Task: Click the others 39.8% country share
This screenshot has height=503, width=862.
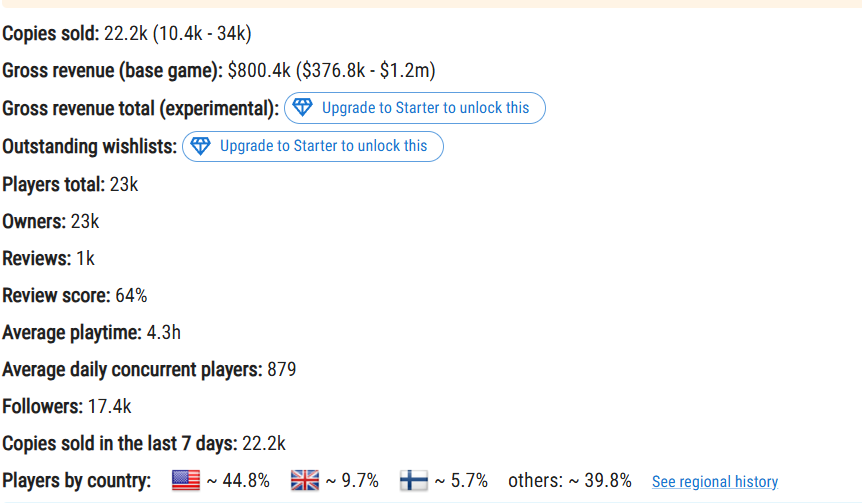Action: click(570, 480)
